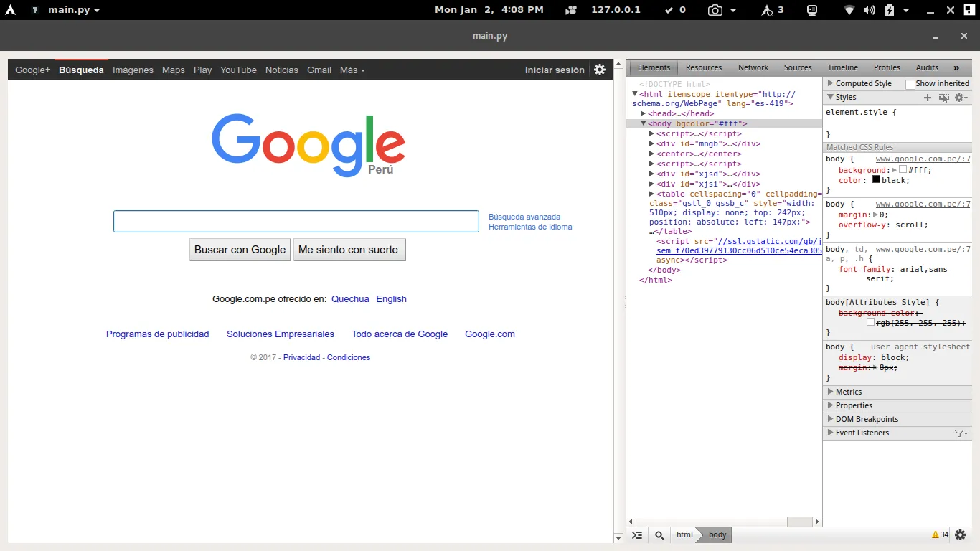The image size is (980, 551).
Task: Open DevTools settings gear at bottom right
Action: [x=961, y=534]
